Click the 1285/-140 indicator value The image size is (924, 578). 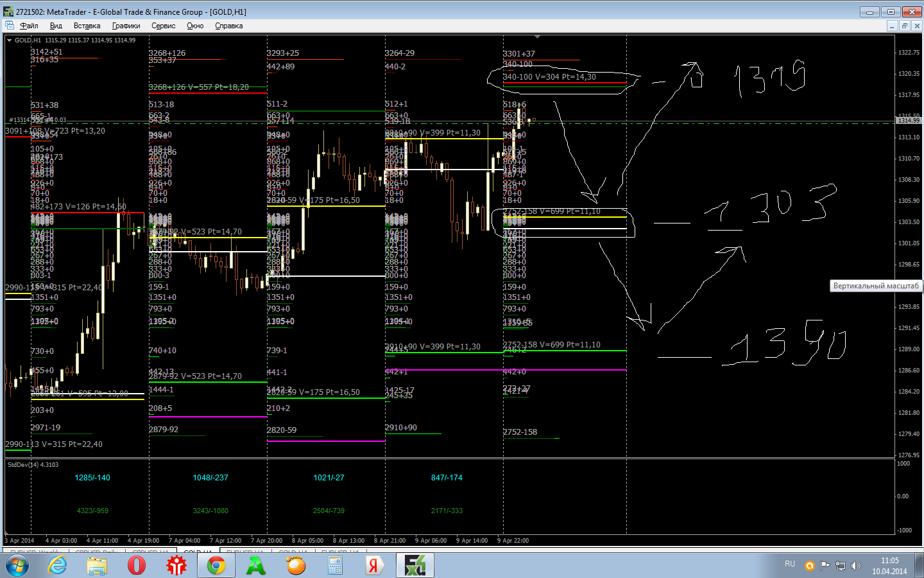coord(92,478)
